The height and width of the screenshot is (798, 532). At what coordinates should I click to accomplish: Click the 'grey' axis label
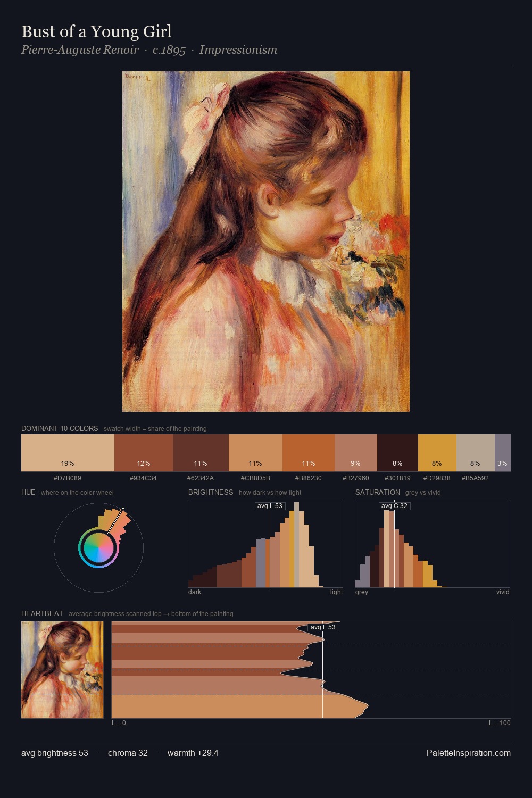pos(362,592)
